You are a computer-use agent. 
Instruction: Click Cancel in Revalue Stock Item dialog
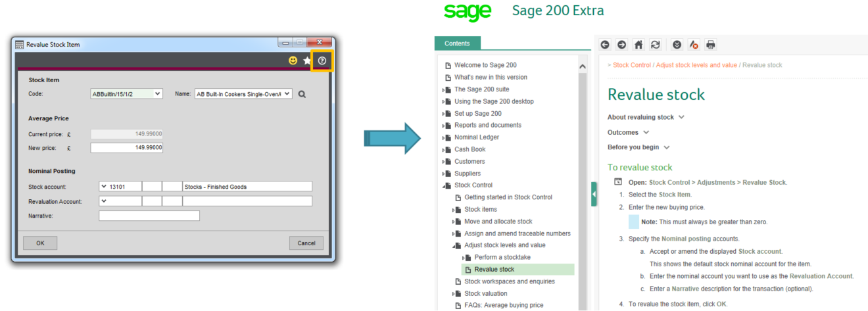click(306, 243)
